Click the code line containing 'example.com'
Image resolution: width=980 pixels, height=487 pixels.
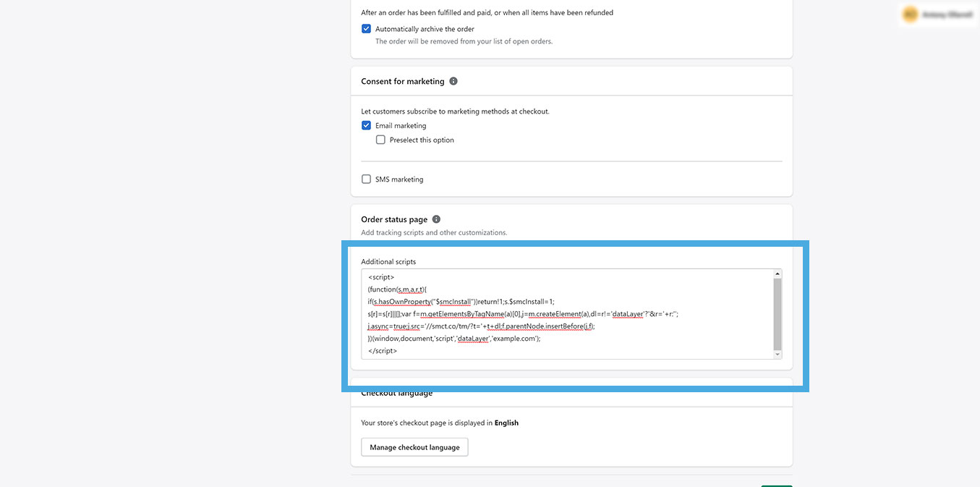click(454, 338)
